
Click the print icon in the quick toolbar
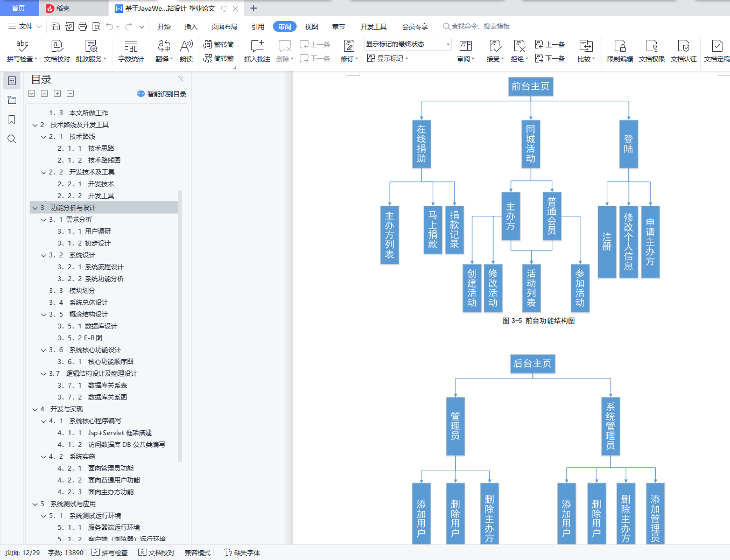[x=82, y=26]
